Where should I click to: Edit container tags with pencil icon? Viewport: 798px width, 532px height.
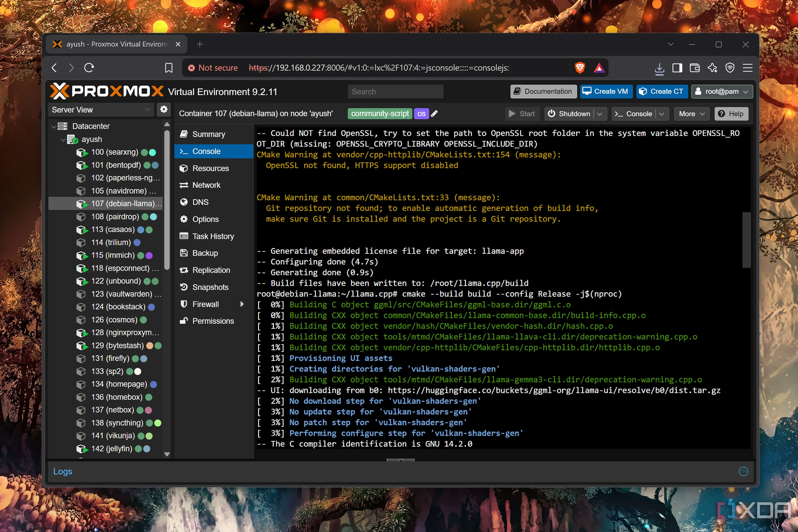(x=434, y=114)
